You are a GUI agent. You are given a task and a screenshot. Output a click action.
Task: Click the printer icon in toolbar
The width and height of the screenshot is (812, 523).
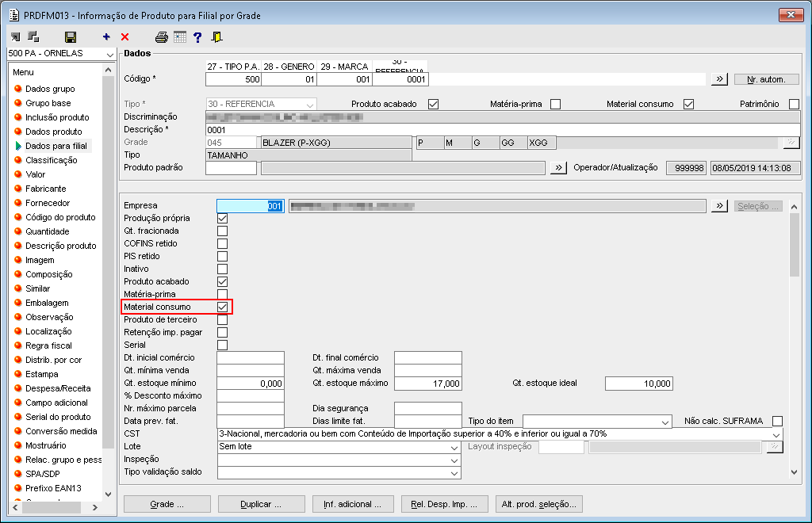[x=162, y=37]
